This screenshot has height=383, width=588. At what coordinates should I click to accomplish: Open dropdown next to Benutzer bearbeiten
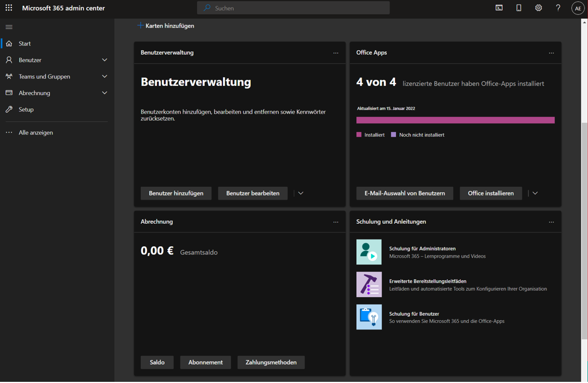(x=301, y=193)
